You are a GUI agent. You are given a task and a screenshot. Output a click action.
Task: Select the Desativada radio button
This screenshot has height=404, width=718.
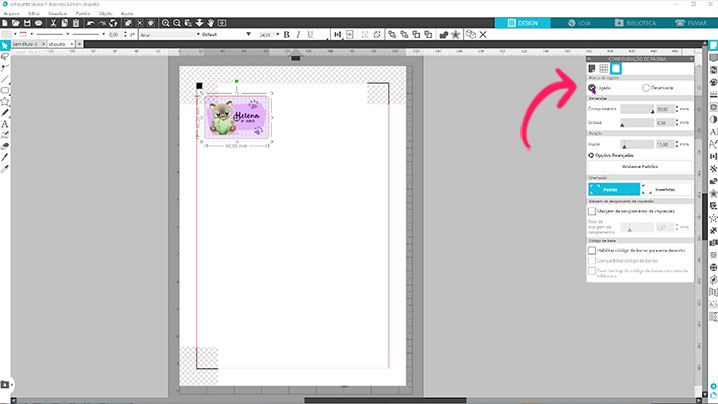[x=646, y=87]
